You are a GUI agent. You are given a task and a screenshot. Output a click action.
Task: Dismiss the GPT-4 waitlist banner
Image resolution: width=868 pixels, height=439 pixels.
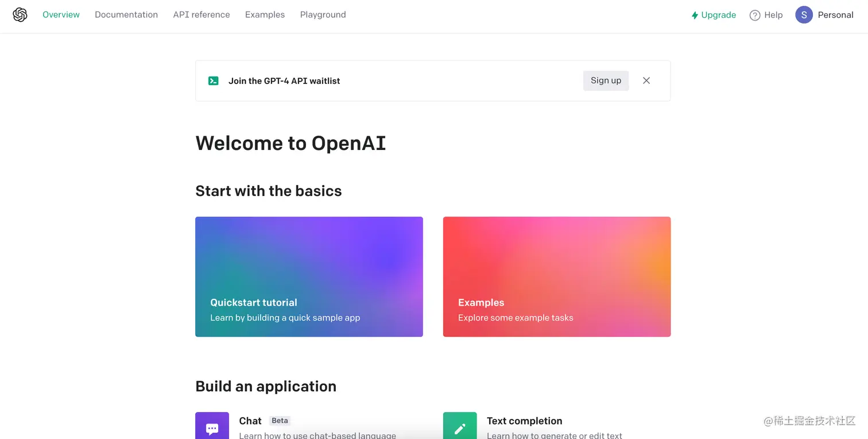pyautogui.click(x=646, y=80)
